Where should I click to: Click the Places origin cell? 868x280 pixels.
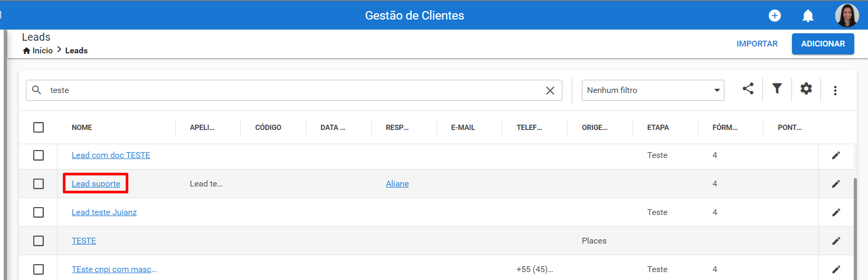(594, 241)
